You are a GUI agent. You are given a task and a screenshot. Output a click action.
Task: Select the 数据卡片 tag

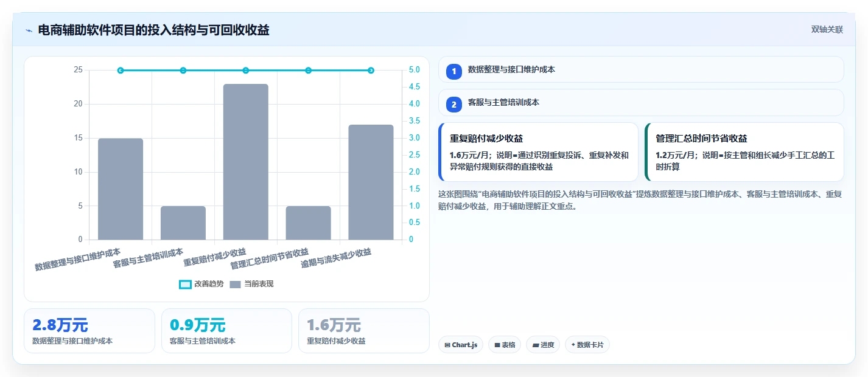(587, 345)
